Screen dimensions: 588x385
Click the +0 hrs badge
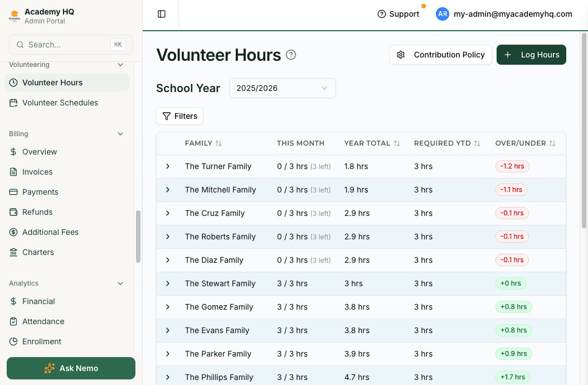pos(511,283)
